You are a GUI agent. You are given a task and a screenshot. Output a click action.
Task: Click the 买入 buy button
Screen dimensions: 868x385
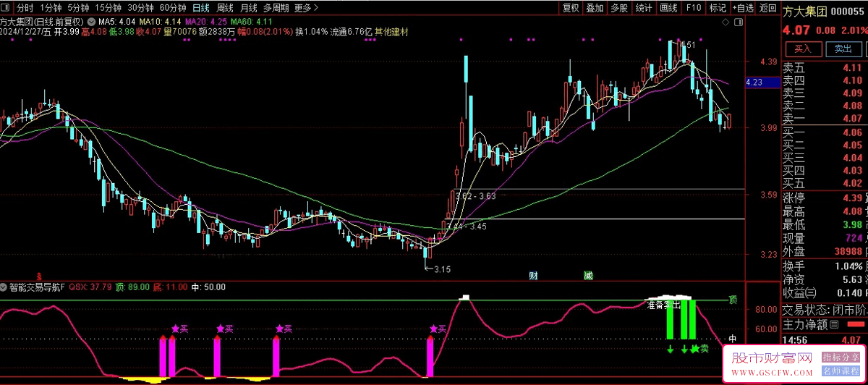tap(803, 48)
